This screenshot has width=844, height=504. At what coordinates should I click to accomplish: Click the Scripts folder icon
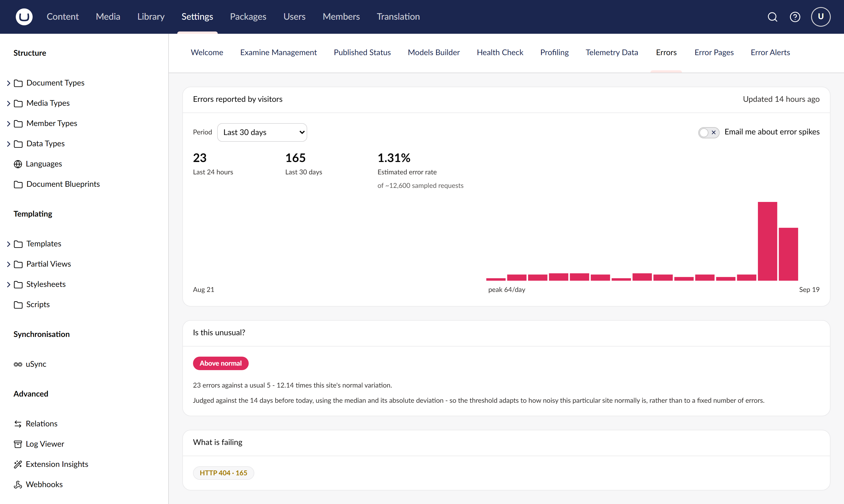pos(18,305)
